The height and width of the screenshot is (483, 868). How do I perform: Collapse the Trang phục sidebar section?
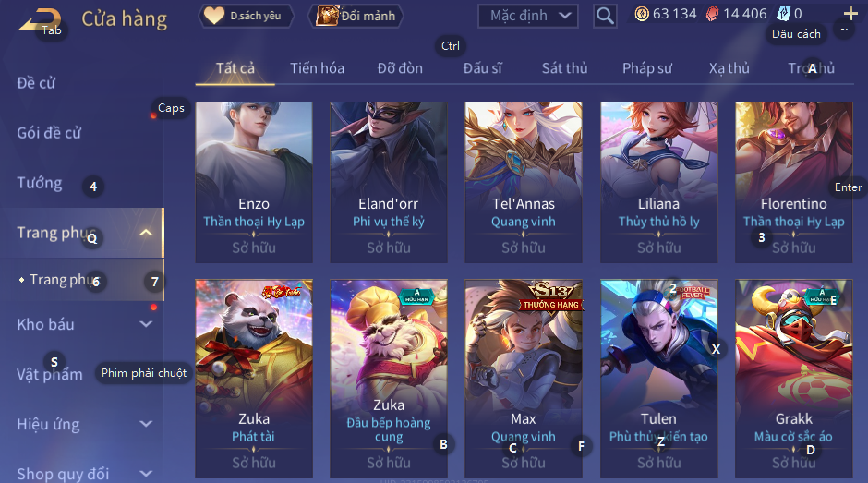click(146, 233)
